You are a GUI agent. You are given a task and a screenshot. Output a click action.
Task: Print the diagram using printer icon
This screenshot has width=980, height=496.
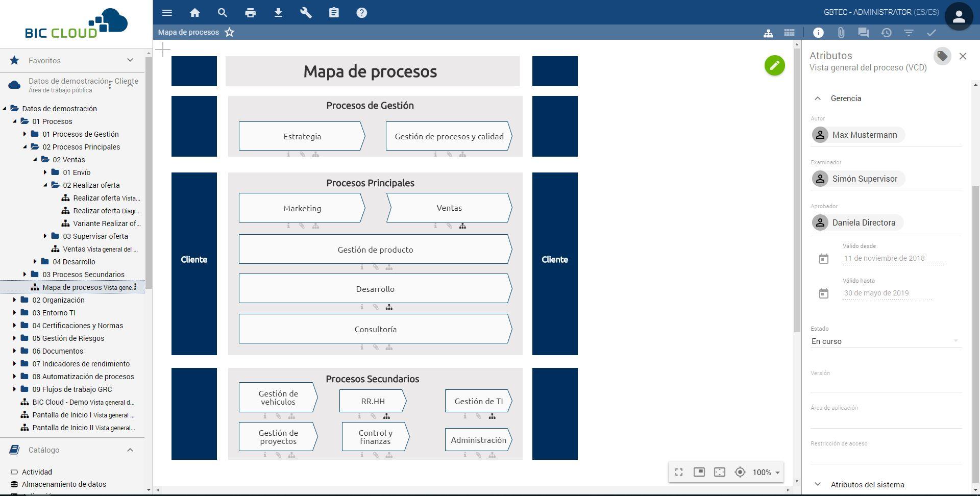[250, 13]
